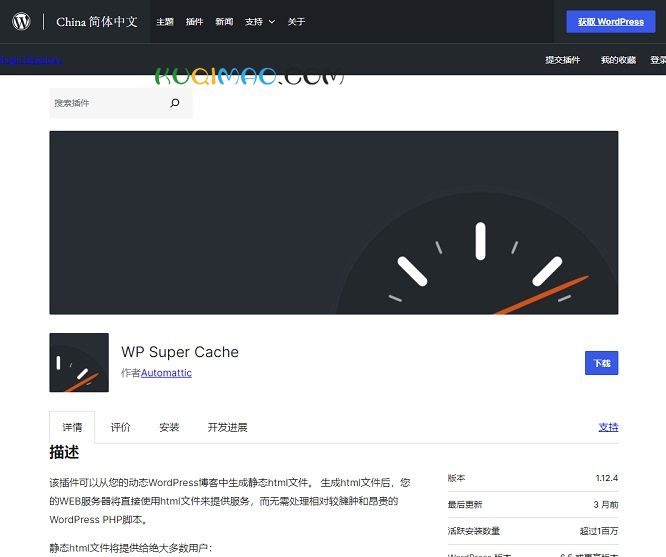Click the WP Super Cache title
This screenshot has width=666, height=557.
pyautogui.click(x=180, y=352)
